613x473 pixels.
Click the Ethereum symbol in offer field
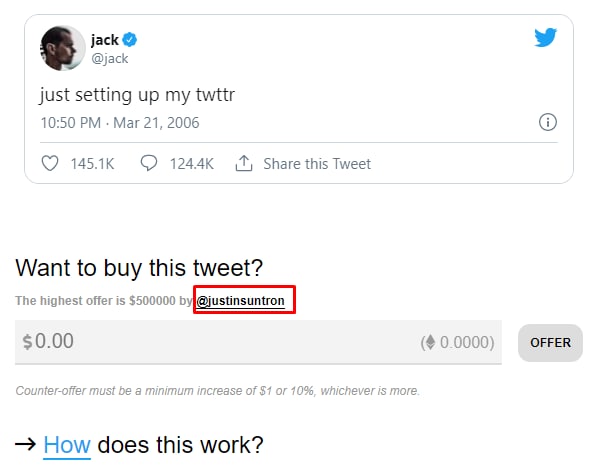pyautogui.click(x=431, y=342)
